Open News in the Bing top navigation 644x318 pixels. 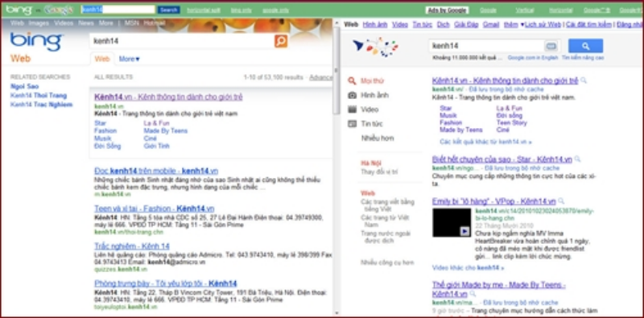point(86,23)
